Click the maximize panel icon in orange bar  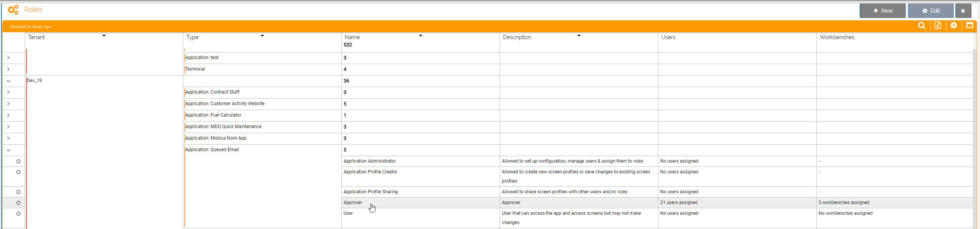pos(970,26)
